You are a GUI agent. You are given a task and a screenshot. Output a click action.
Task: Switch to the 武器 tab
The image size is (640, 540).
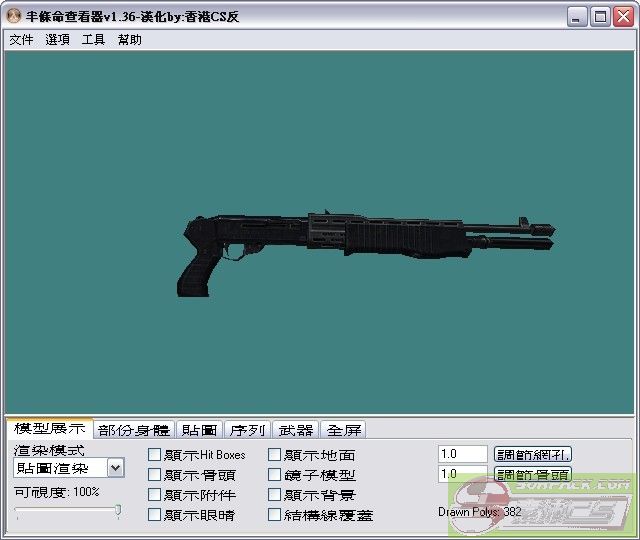coord(296,430)
